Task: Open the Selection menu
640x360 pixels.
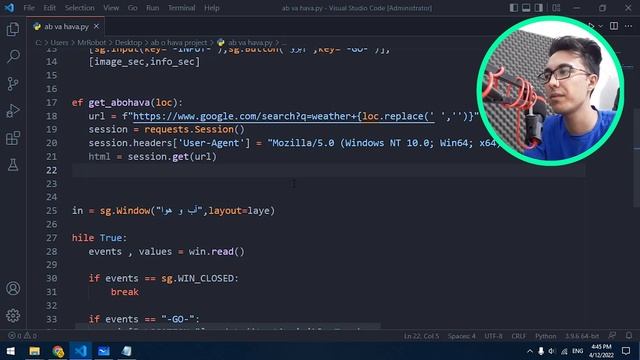Action: [x=80, y=8]
